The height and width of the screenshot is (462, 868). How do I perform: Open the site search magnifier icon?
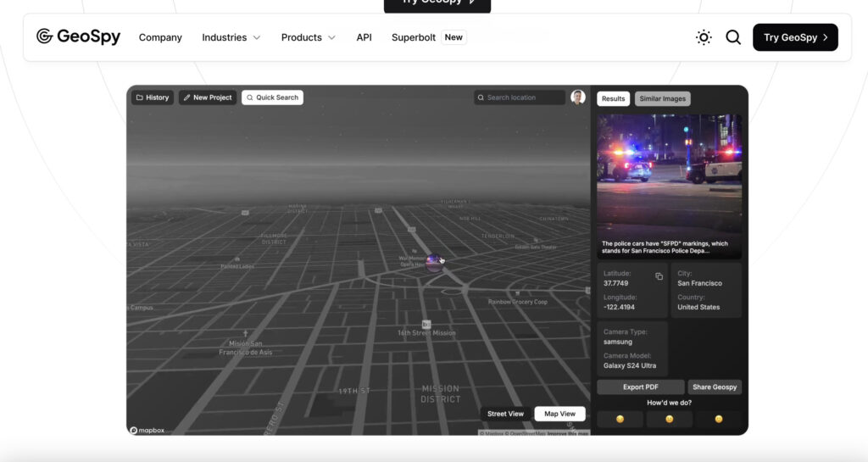(x=733, y=37)
